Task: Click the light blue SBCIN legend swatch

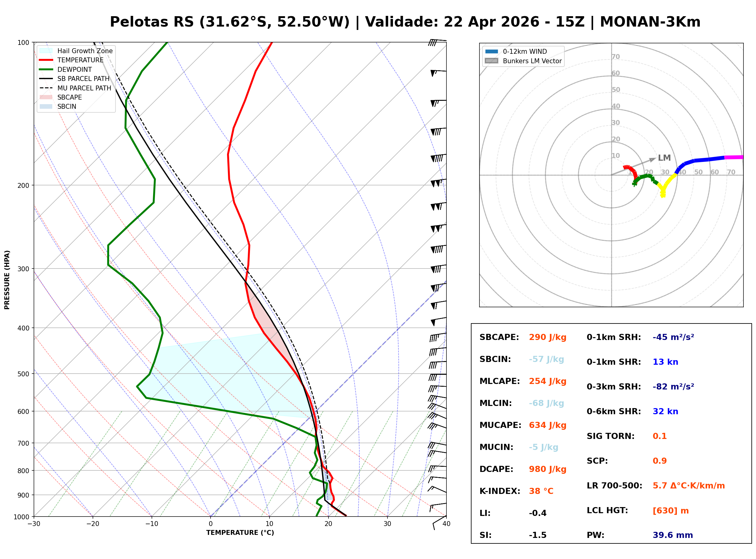Action: (46, 106)
